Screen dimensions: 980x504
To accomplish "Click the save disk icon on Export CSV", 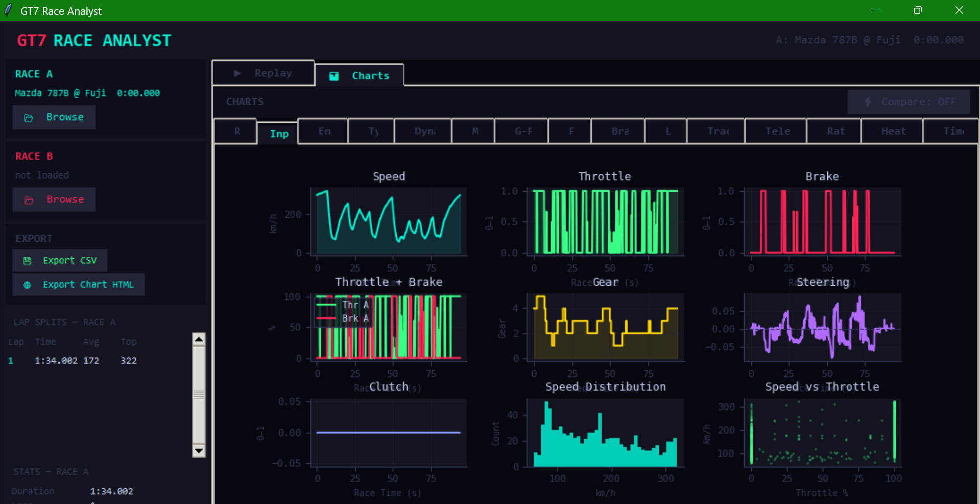I will [27, 261].
